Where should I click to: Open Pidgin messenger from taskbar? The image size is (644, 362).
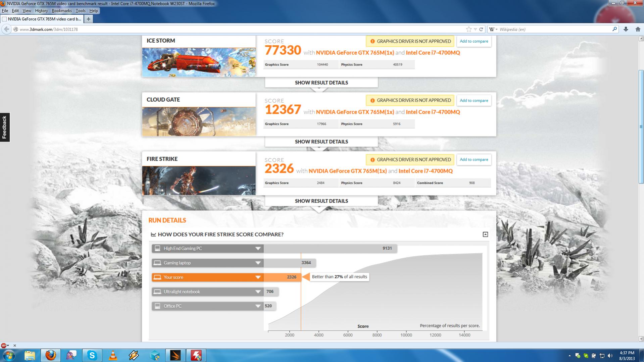(x=71, y=355)
